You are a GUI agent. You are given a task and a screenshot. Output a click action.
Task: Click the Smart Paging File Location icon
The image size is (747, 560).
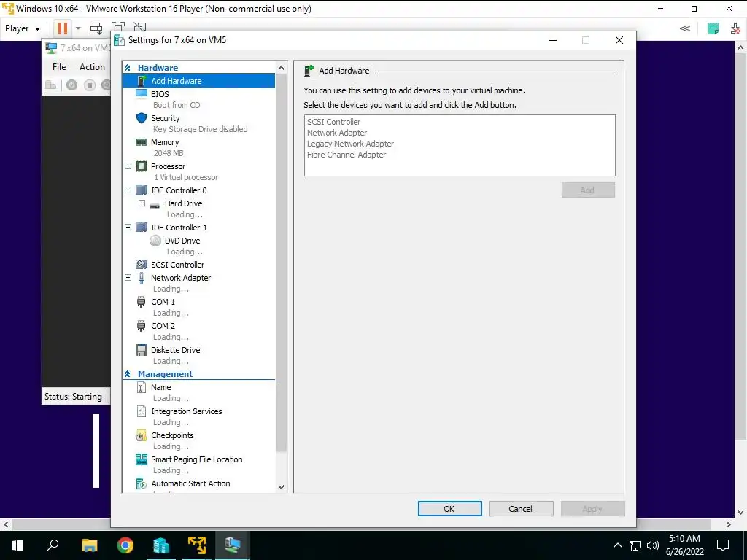(142, 459)
